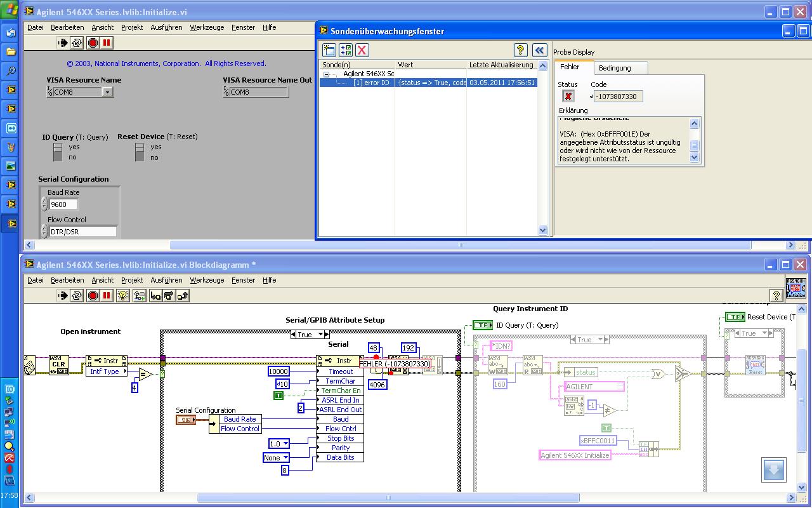Click the Wert column header
The image size is (812, 508).
(x=431, y=65)
